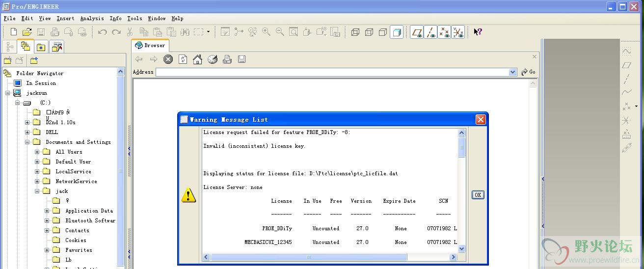Click the Print icon in main toolbar

(x=55, y=32)
